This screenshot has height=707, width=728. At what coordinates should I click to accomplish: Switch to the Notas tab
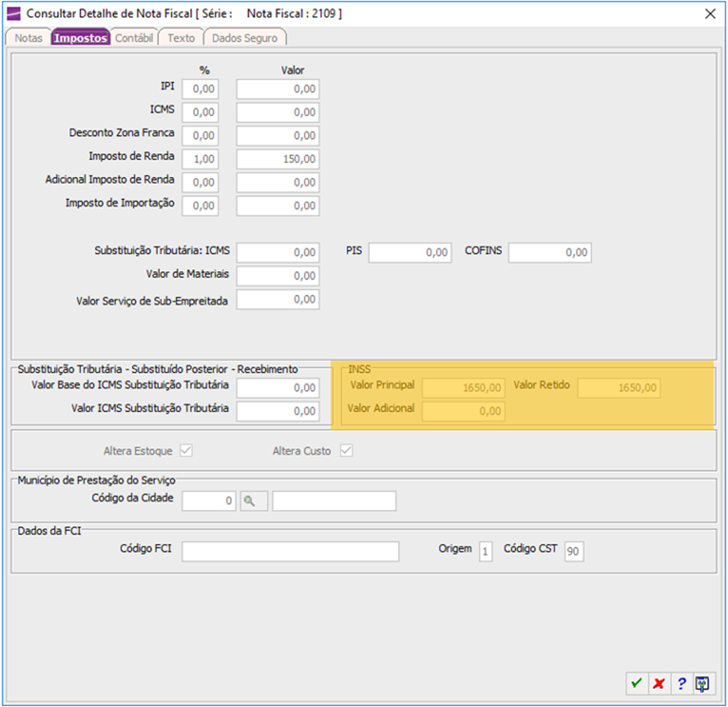29,38
